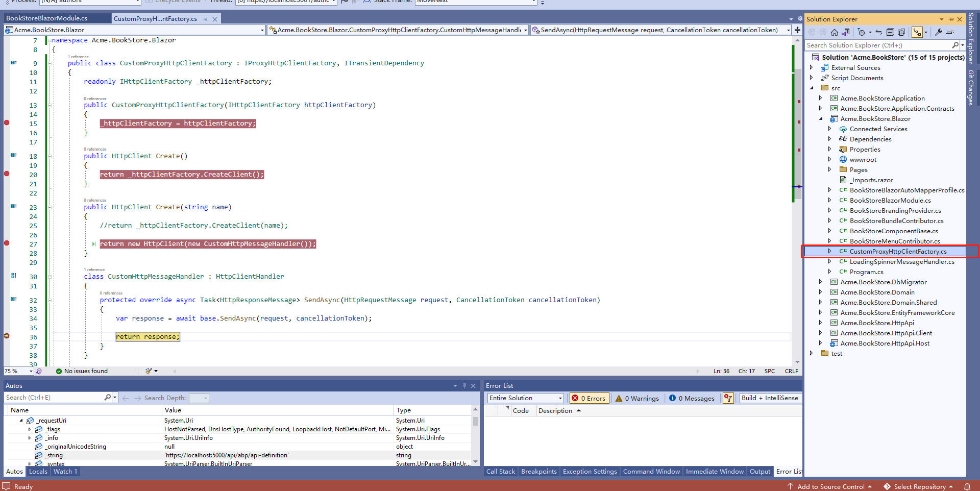The width and height of the screenshot is (980, 491).
Task: Toggle Preview Selected Items in Solution Explorer
Action: (x=902, y=32)
